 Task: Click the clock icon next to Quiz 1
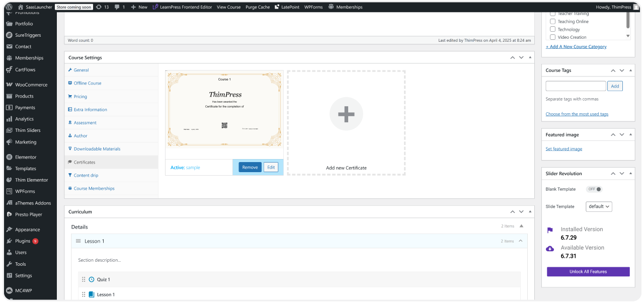click(91, 279)
